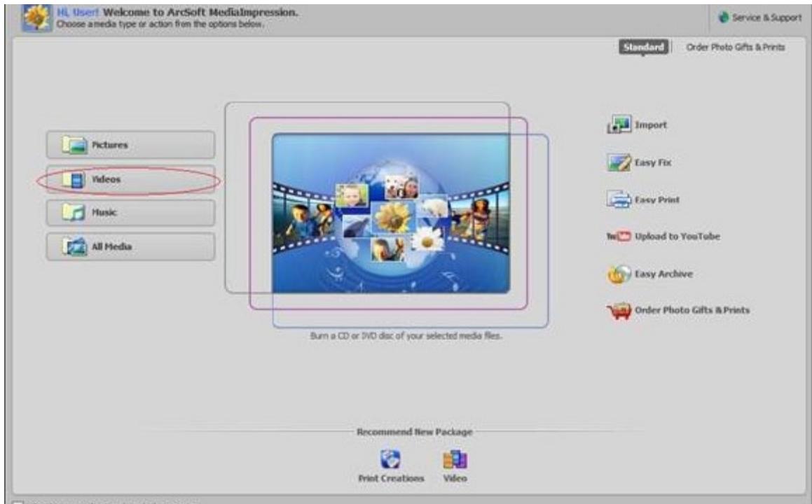
Task: Click the 'Burn a CD or DVD disc' description
Action: coord(406,336)
